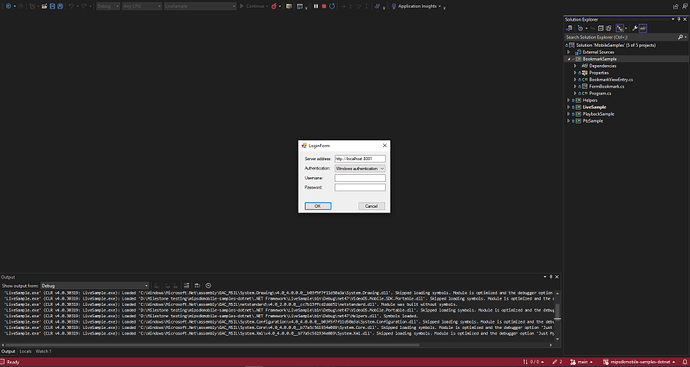Image resolution: width=690 pixels, height=367 pixels.
Task: Click the Hot Reload flame icon
Action: [x=274, y=6]
